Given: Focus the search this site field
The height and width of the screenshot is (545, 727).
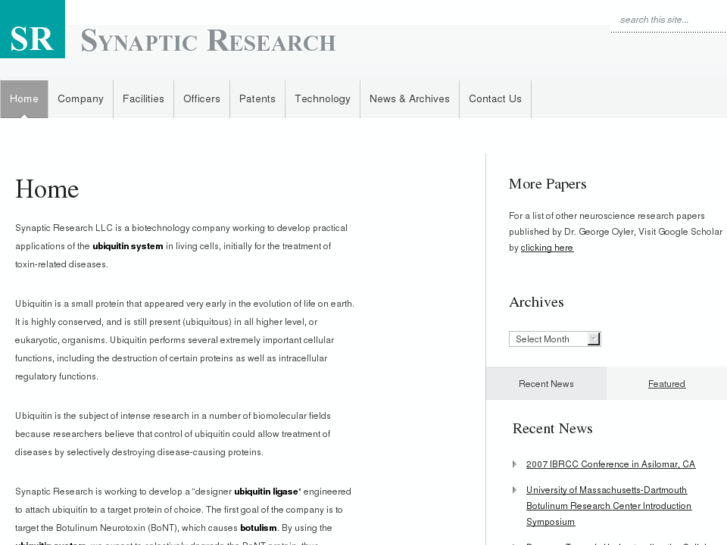Looking at the screenshot, I should coord(668,20).
